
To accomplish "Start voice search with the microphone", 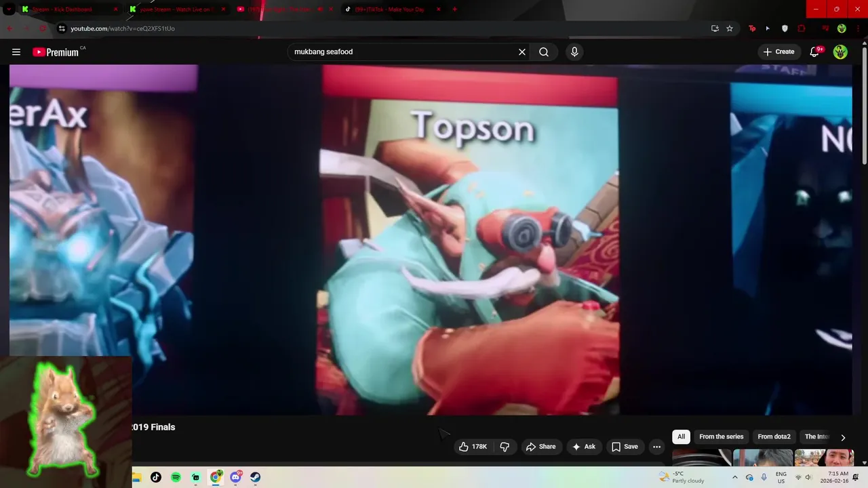I will pyautogui.click(x=574, y=52).
